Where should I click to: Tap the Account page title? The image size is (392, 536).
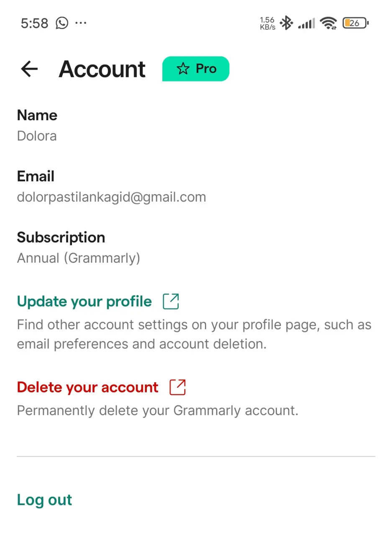coord(102,69)
